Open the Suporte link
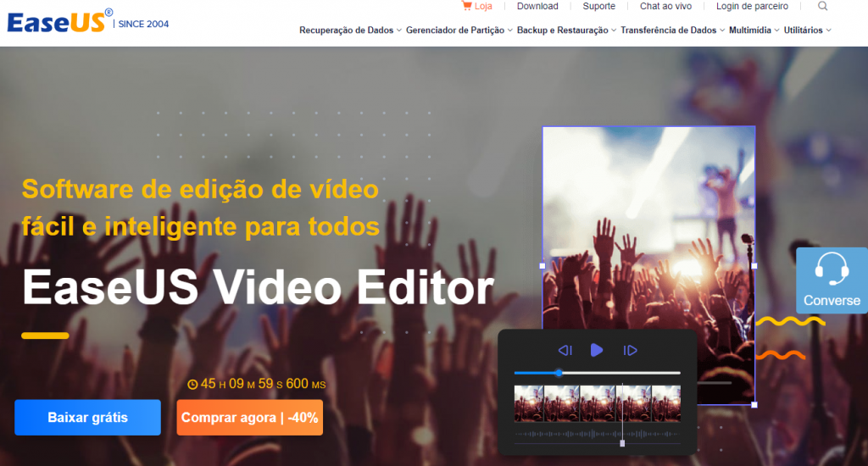The height and width of the screenshot is (466, 868). point(598,6)
